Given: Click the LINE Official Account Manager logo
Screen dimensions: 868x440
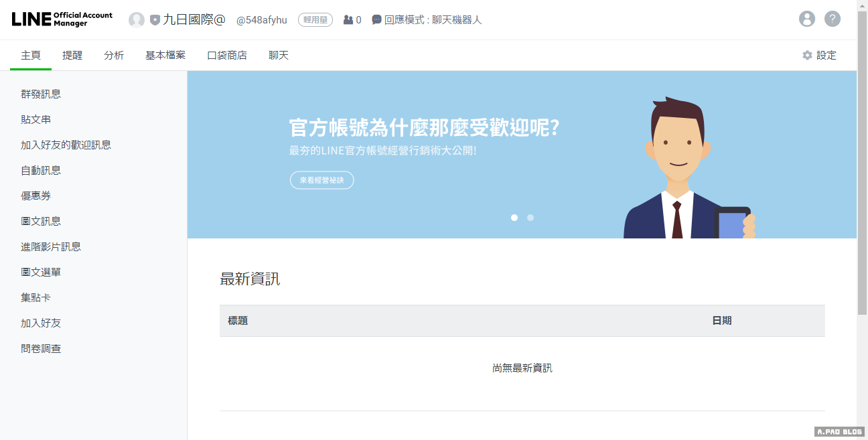Looking at the screenshot, I should pos(62,19).
